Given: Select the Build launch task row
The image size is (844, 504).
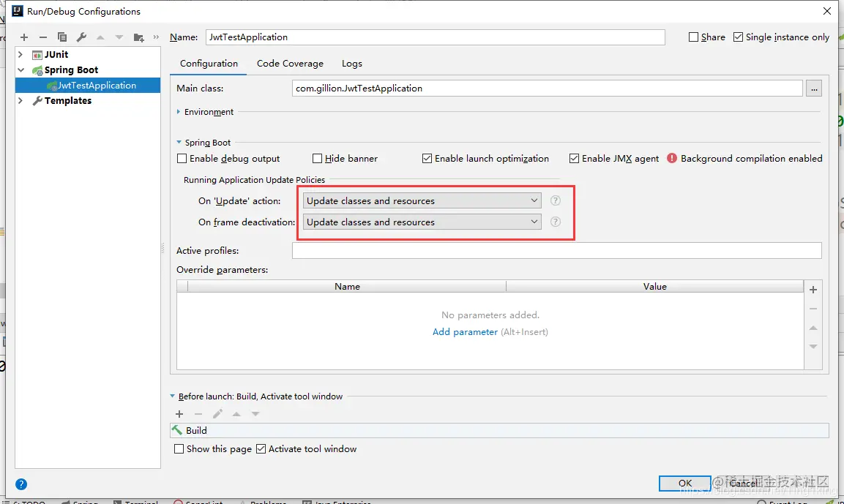Looking at the screenshot, I should pos(499,430).
